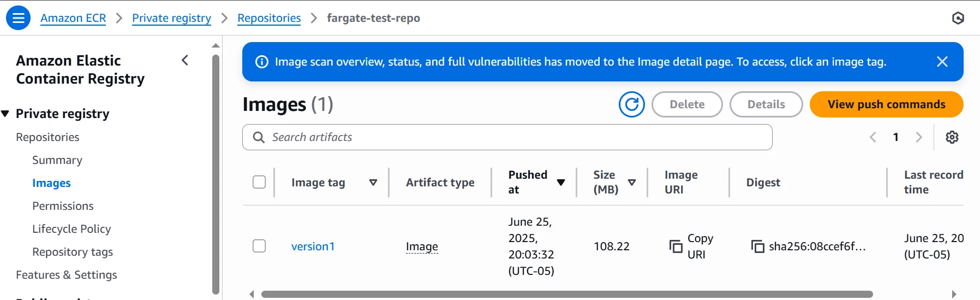Click the sidebar vertical scrollbar
This screenshot has width=980, height=300.
pyautogui.click(x=216, y=175)
